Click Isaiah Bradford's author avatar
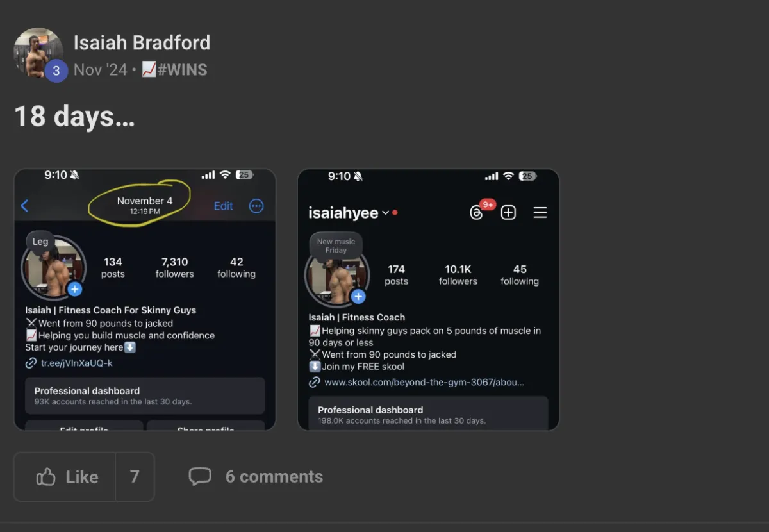Image resolution: width=769 pixels, height=532 pixels. (x=38, y=53)
